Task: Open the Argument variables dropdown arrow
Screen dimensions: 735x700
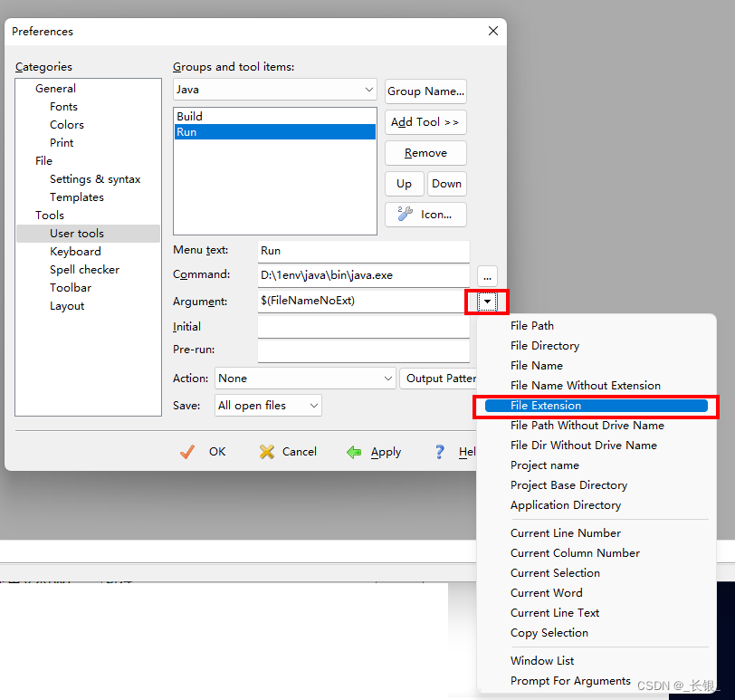Action: 487,300
